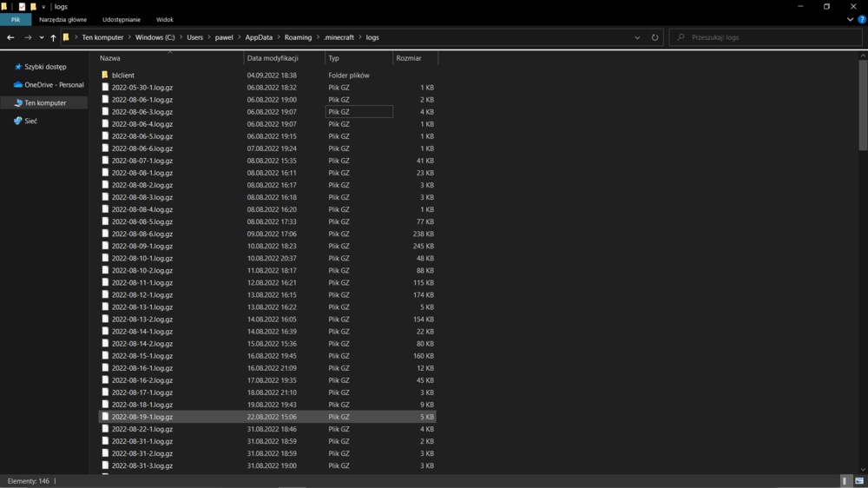This screenshot has width=868, height=488.
Task: Focus the 'Przeszukaj: logs' search box
Action: 766,37
